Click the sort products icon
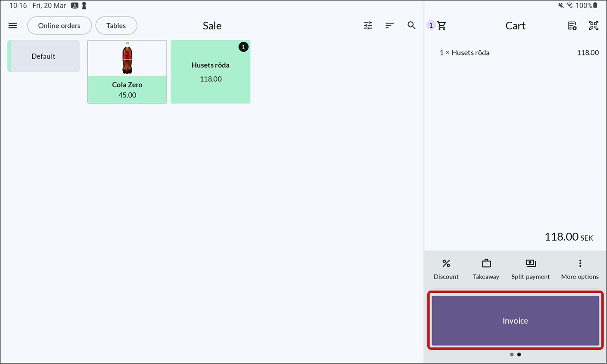This screenshot has height=364, width=607. [x=390, y=26]
